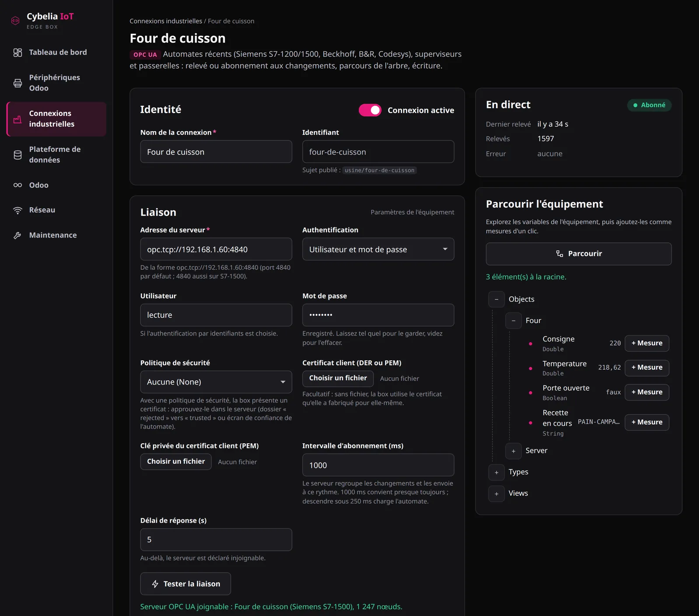Go to Périphériques Odoo page
Image resolution: width=699 pixels, height=616 pixels.
coord(56,83)
